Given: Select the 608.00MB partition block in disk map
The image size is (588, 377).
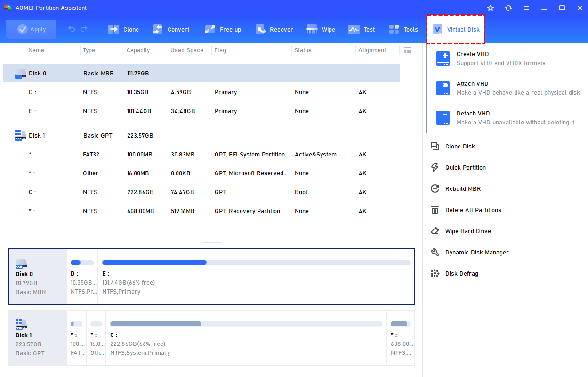Looking at the screenshot, I should point(401,338).
